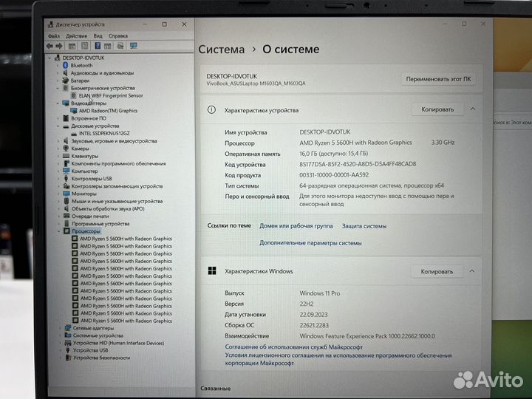Image resolution: width=532 pixels, height=399 pixels.
Task: Select Устройства HID (Human Interface Devices)
Action: pyautogui.click(x=118, y=343)
